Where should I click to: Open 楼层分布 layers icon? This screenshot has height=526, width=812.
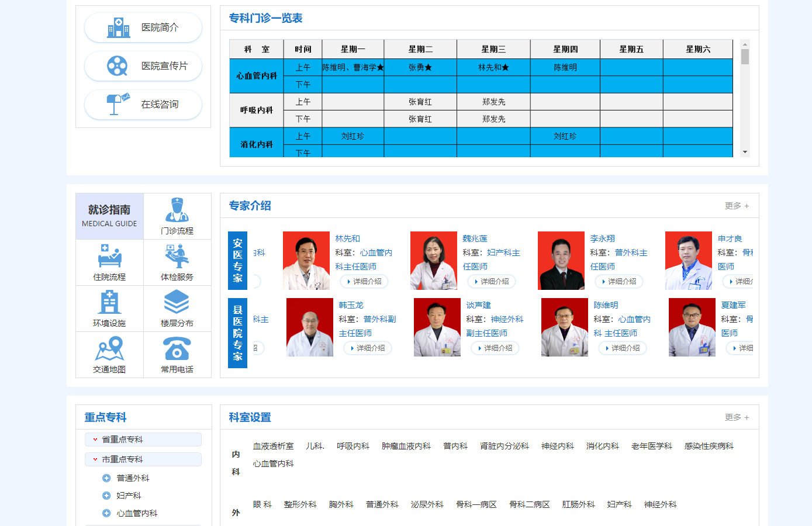[177, 302]
